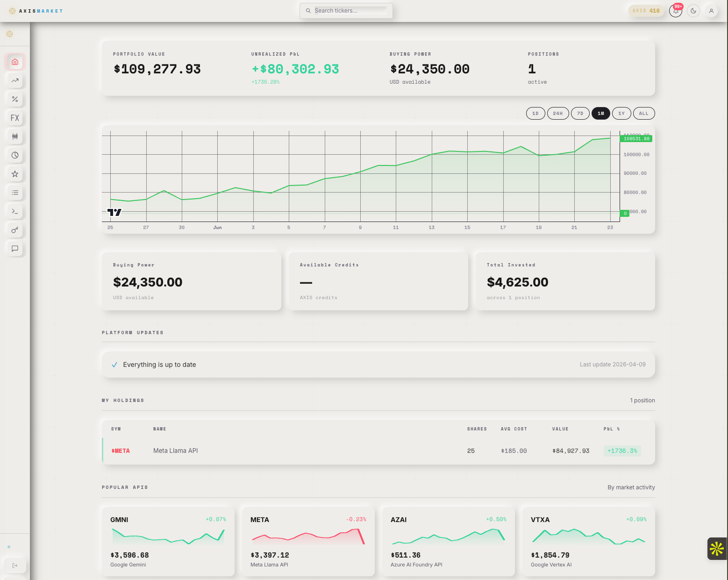Click the TradingView logo on chart

tap(114, 212)
